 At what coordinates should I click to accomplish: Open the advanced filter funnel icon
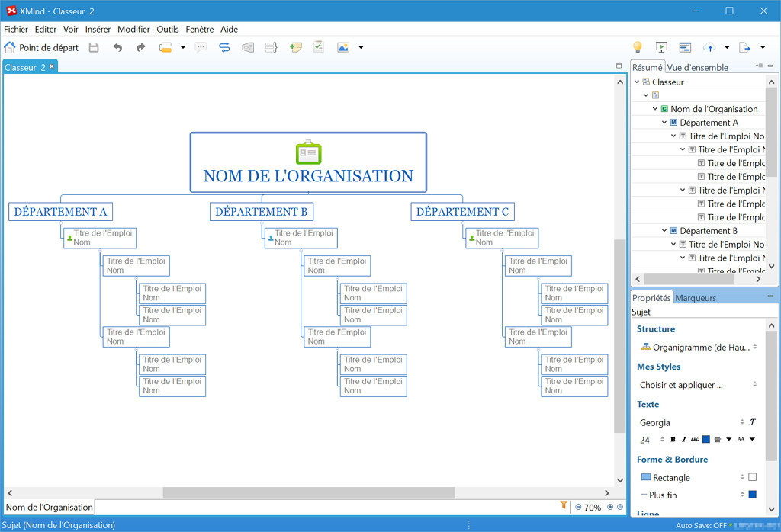(564, 505)
